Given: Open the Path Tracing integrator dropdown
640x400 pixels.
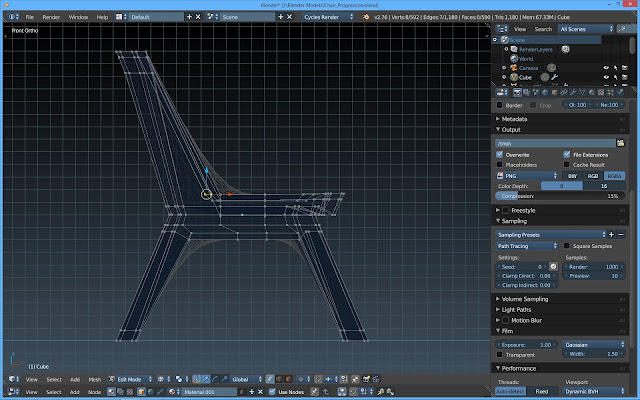Looking at the screenshot, I should pyautogui.click(x=527, y=246).
